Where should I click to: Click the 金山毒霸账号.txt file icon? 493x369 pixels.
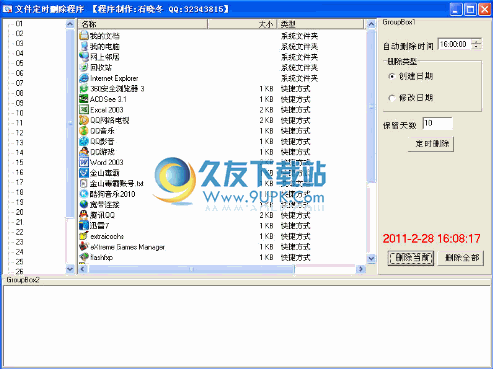click(84, 183)
